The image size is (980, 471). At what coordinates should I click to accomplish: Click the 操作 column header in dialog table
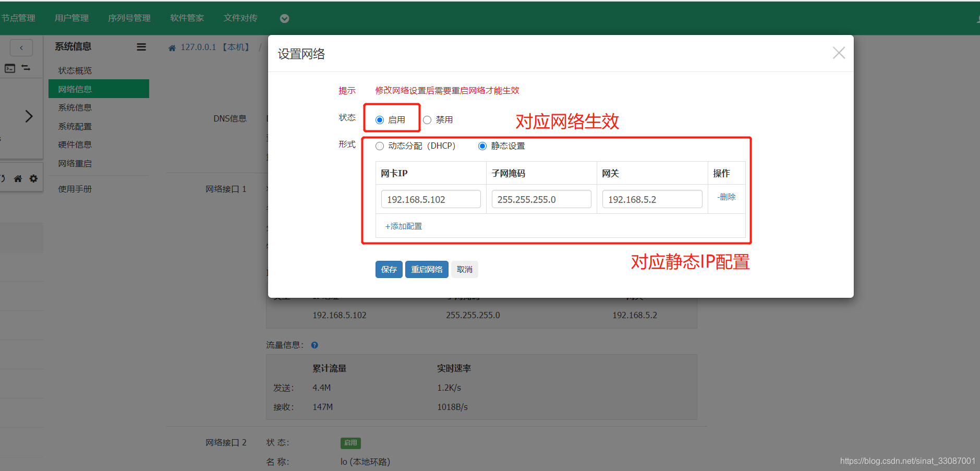point(721,173)
